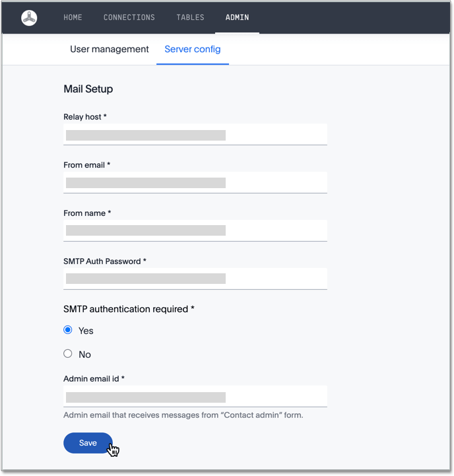This screenshot has width=454, height=476.
Task: Click the SMTP authentication required label
Action: (129, 309)
